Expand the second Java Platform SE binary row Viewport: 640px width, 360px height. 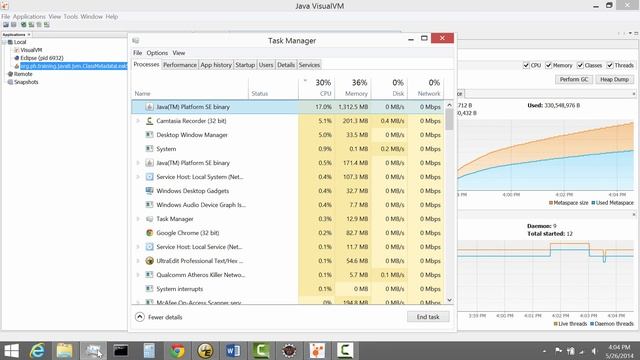pyautogui.click(x=138, y=163)
